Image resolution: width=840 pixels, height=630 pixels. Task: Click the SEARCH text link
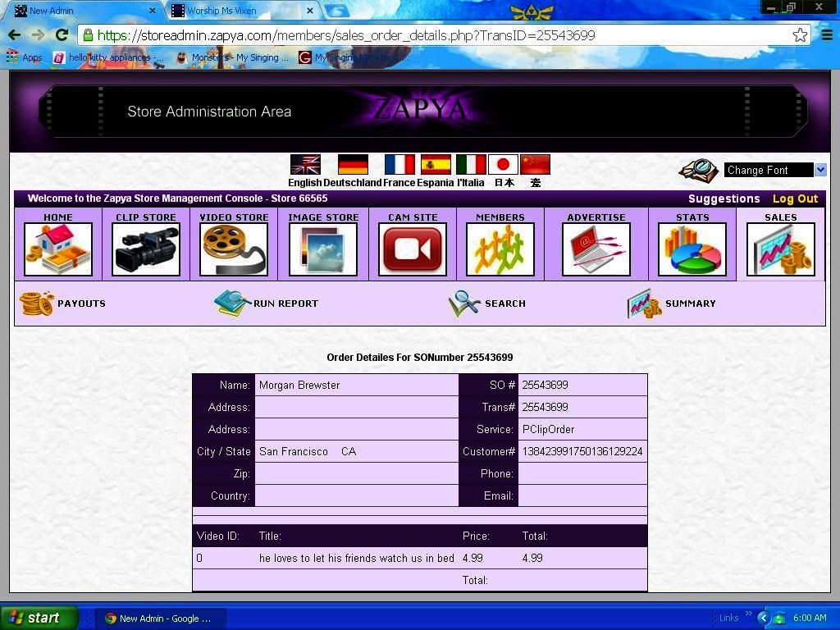(505, 304)
